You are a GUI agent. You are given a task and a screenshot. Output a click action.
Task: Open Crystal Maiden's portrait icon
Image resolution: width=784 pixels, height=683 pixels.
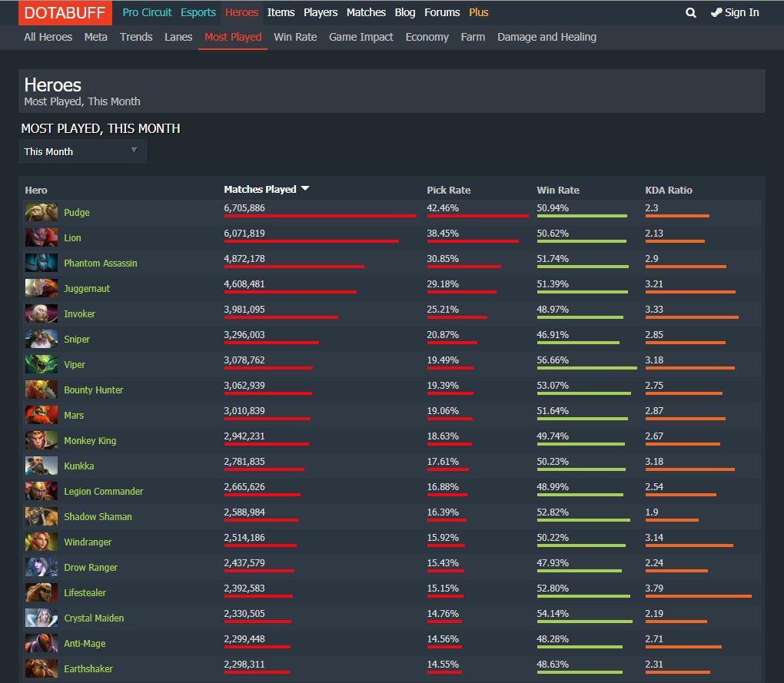[x=41, y=617]
